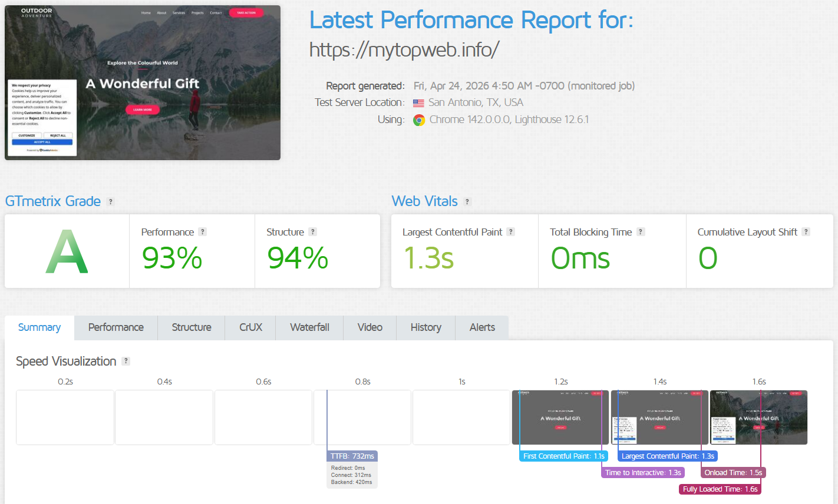Click First Contentful Paint: 1.1s marker
Viewport: 838px width, 504px height.
(x=564, y=456)
